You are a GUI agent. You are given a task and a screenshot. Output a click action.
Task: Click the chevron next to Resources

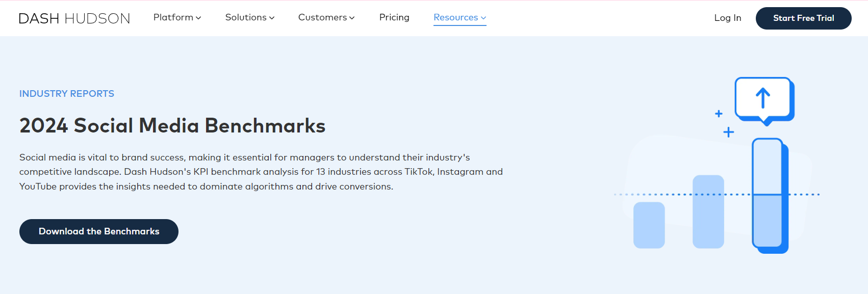pyautogui.click(x=483, y=18)
